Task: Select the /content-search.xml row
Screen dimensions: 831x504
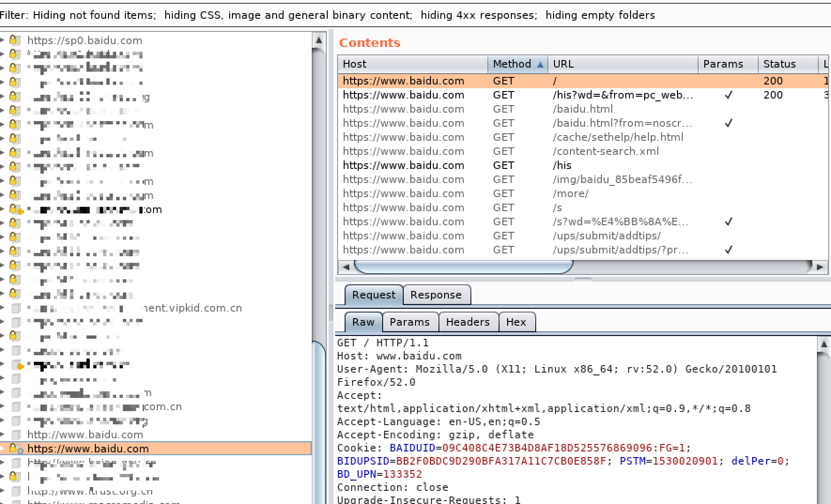Action: click(583, 151)
